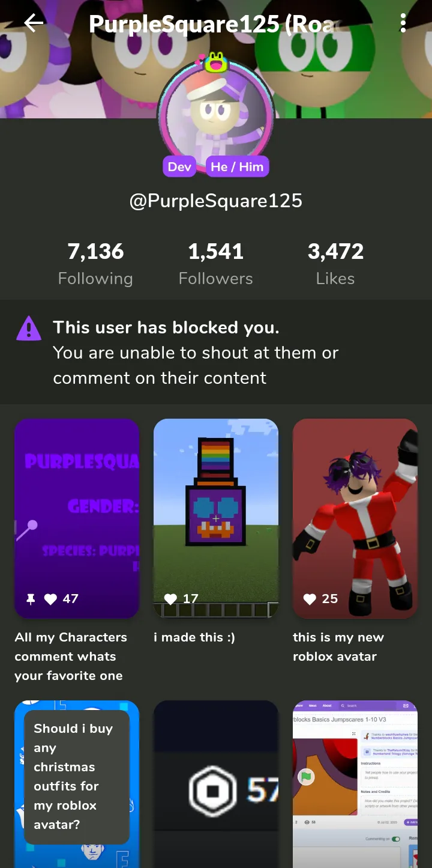Tap the pin icon on first post
432x868 pixels.
[31, 599]
